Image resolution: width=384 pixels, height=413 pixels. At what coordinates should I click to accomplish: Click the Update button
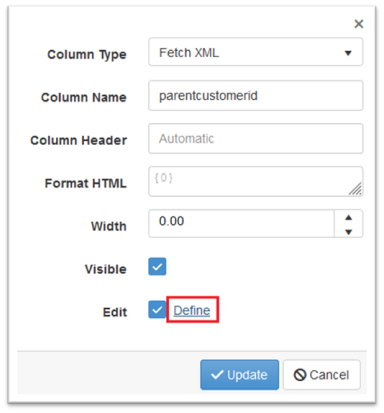pos(239,375)
